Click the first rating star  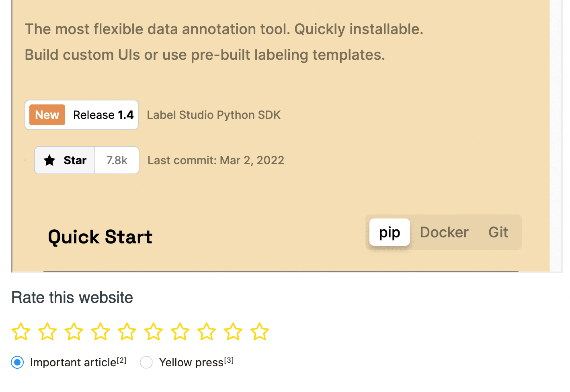tap(21, 332)
